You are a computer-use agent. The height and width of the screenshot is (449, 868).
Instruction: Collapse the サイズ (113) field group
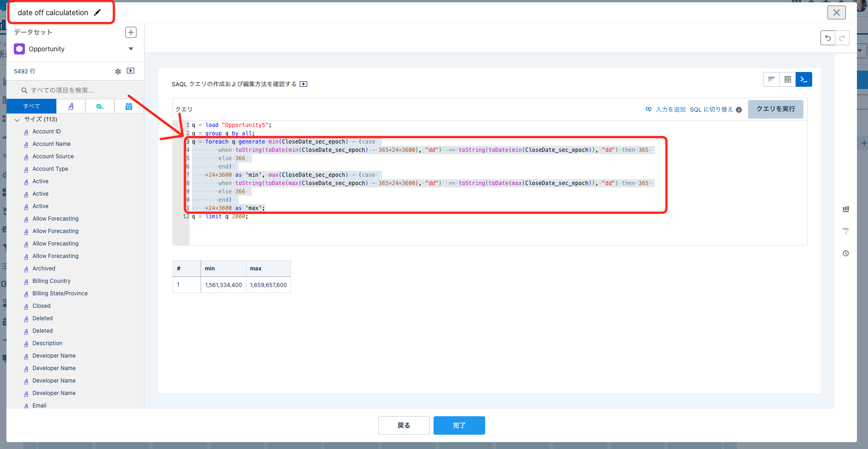point(17,120)
